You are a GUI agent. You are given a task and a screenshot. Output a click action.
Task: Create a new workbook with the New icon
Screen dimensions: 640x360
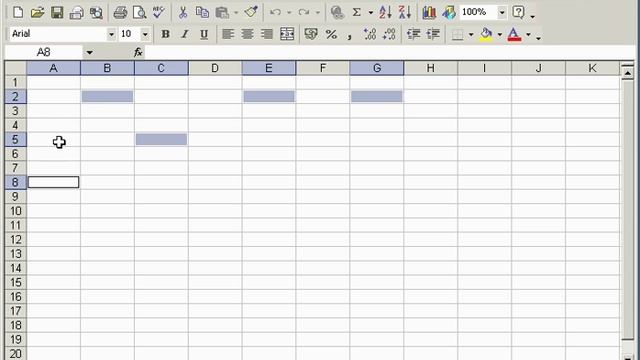(x=18, y=12)
